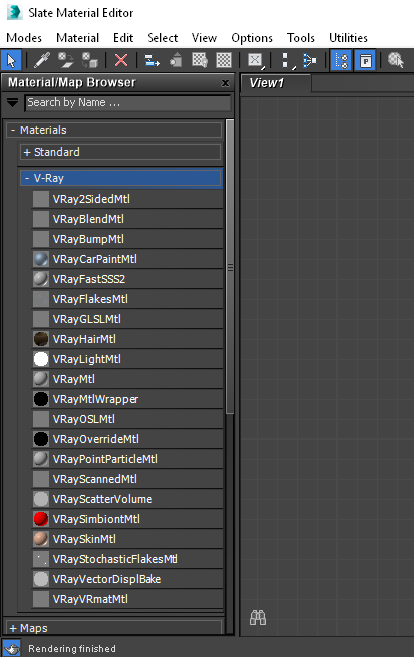Open the Select menu
Image resolution: width=414 pixels, height=657 pixels.
pos(163,38)
